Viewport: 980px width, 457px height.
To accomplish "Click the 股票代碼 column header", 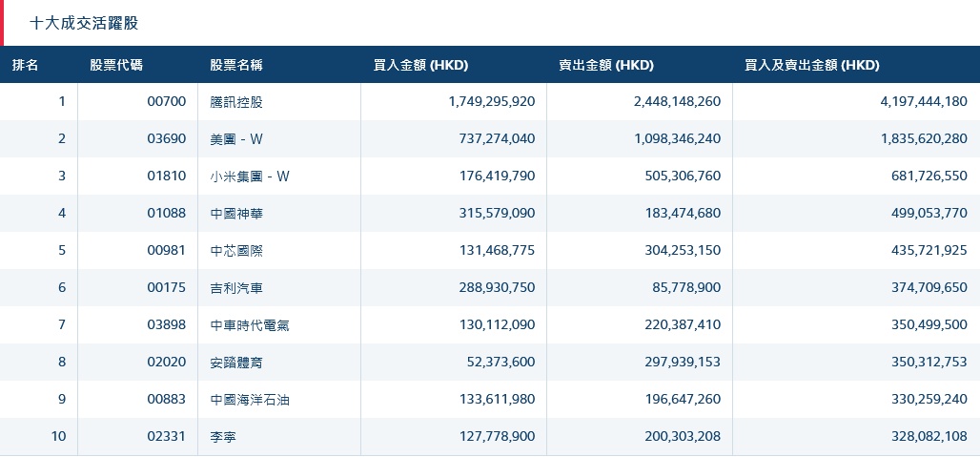I will click(x=116, y=65).
